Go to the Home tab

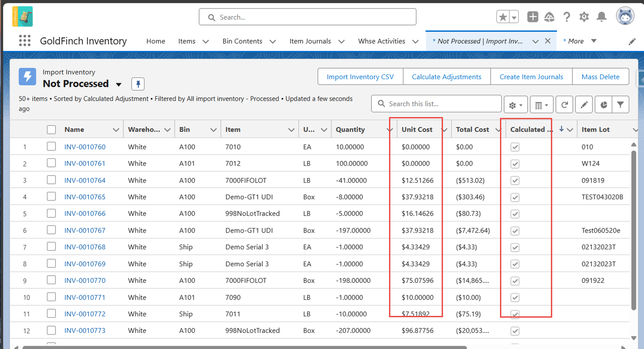tap(156, 41)
